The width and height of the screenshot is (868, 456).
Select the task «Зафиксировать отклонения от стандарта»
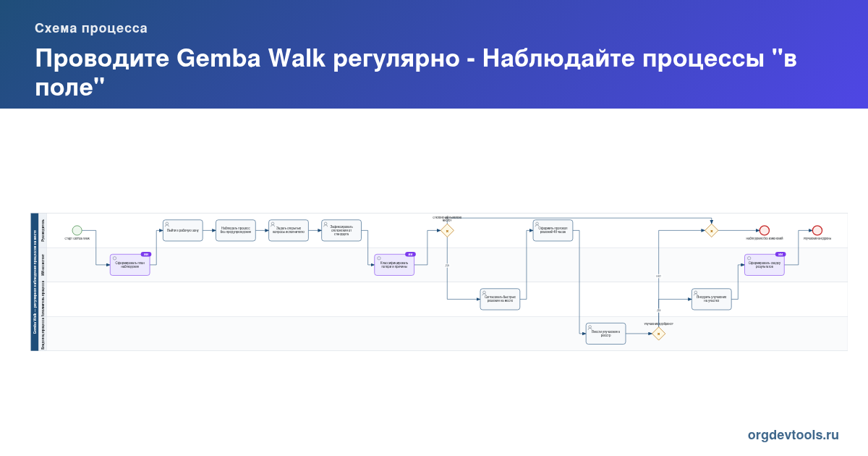tap(341, 230)
